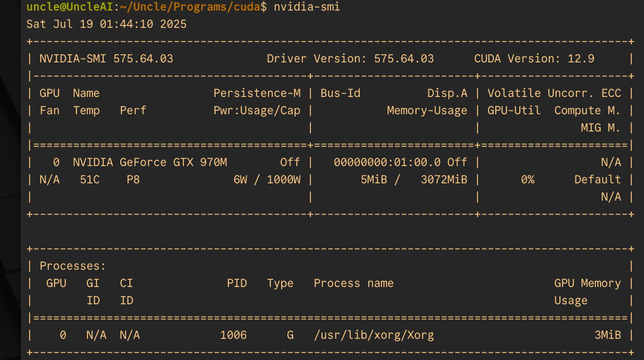Click the 'Disp.A' column header
Screen dimensions: 644x360
click(x=447, y=93)
